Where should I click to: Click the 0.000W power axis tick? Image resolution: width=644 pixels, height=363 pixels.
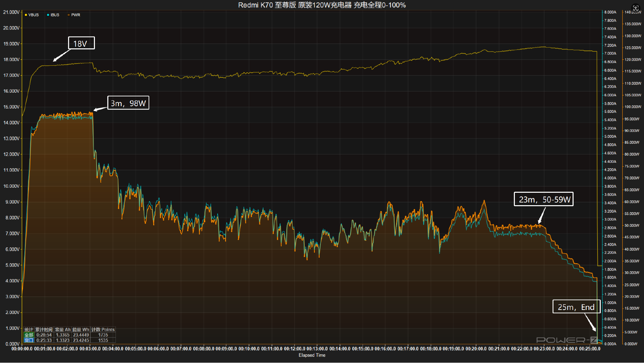[x=631, y=344]
